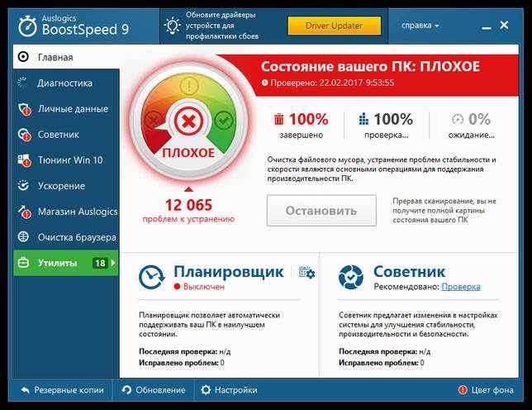Toggle Планировщик Выключен status
Screen dimensions: 532x410
click(x=199, y=287)
